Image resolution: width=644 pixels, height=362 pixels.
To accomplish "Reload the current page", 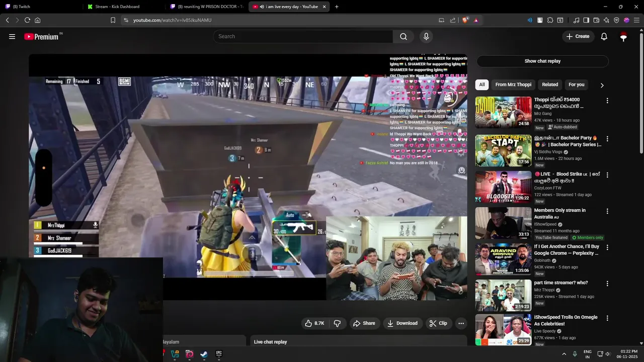I will pyautogui.click(x=27, y=20).
